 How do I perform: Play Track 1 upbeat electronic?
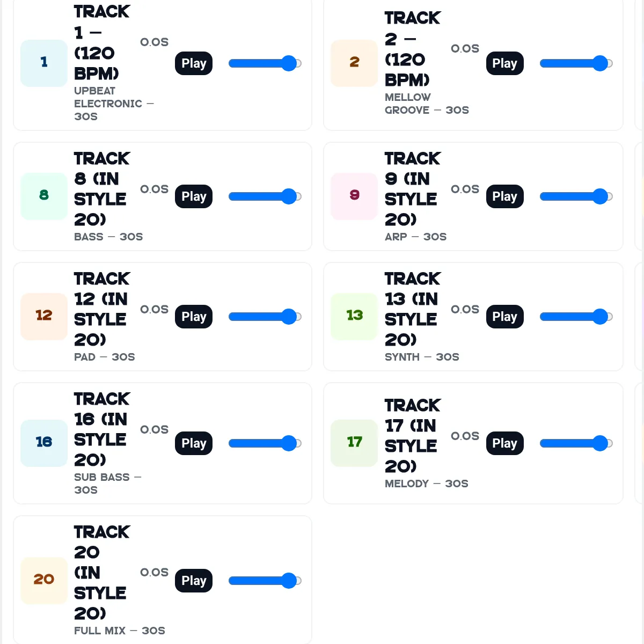click(x=194, y=63)
